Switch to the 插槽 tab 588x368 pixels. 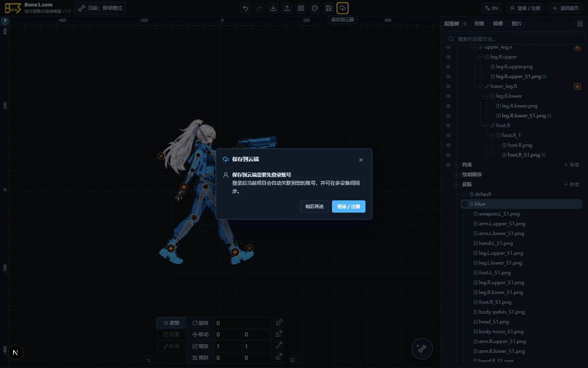498,24
